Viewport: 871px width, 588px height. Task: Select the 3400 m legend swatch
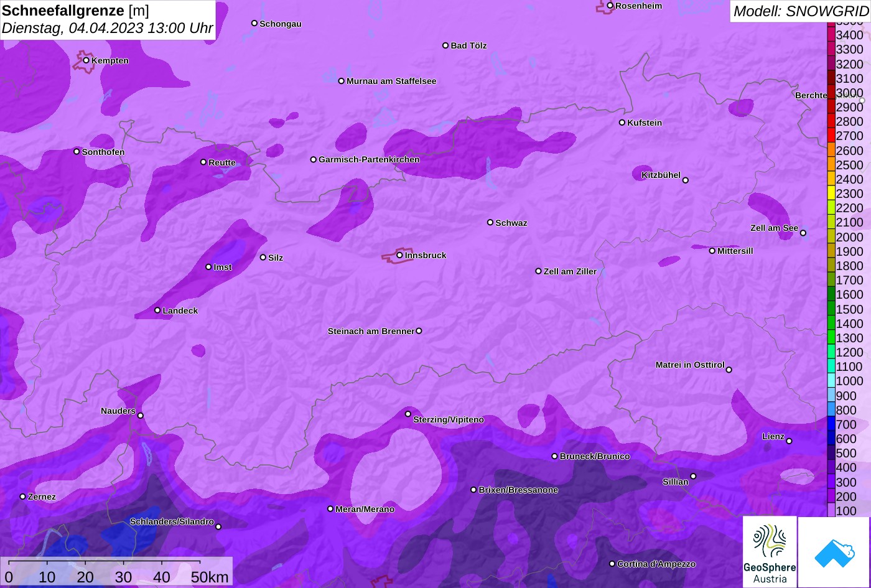pos(831,35)
